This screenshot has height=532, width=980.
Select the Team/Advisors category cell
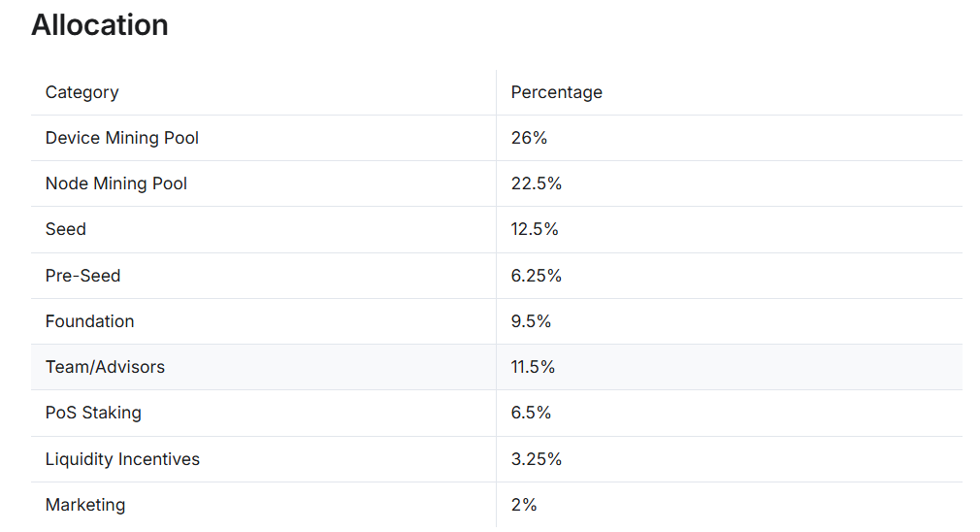106,367
